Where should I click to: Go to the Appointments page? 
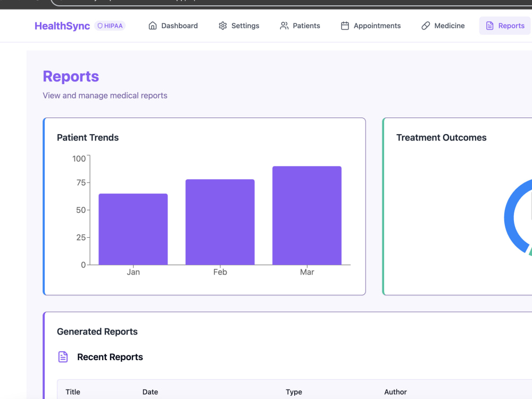pos(370,26)
